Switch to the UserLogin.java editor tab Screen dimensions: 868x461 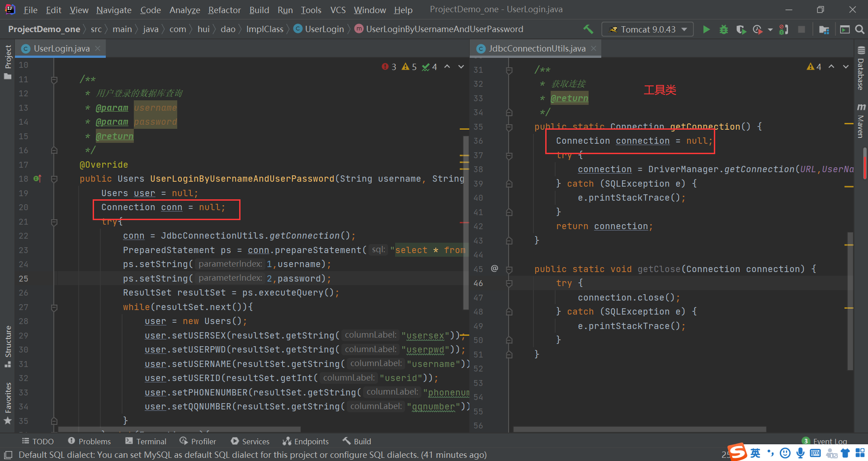click(x=61, y=48)
